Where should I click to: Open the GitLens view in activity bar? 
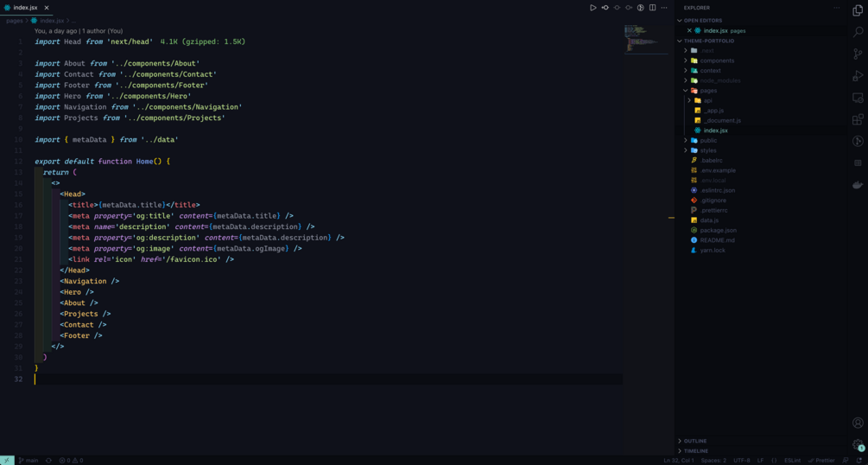[x=858, y=142]
